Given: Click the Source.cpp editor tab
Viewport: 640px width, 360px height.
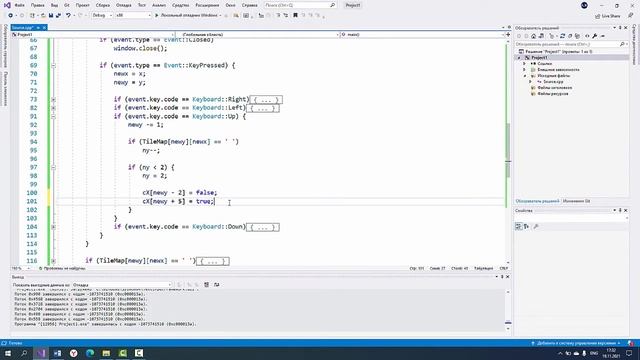Looking at the screenshot, I should (22, 27).
